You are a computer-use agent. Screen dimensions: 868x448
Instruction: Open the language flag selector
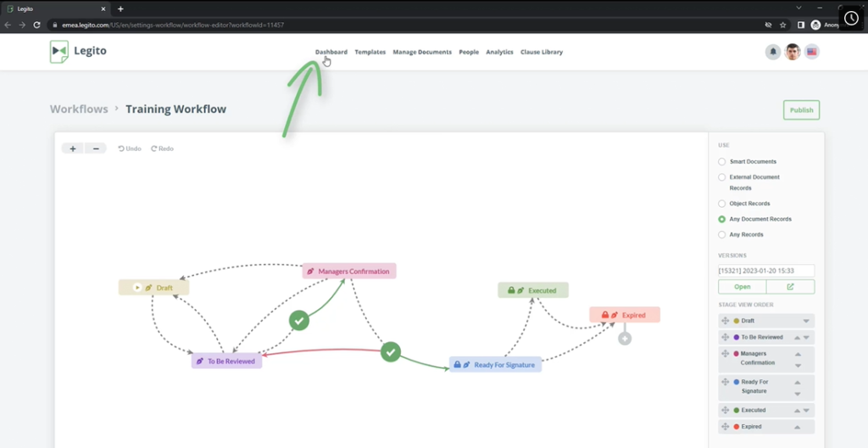[x=811, y=52]
